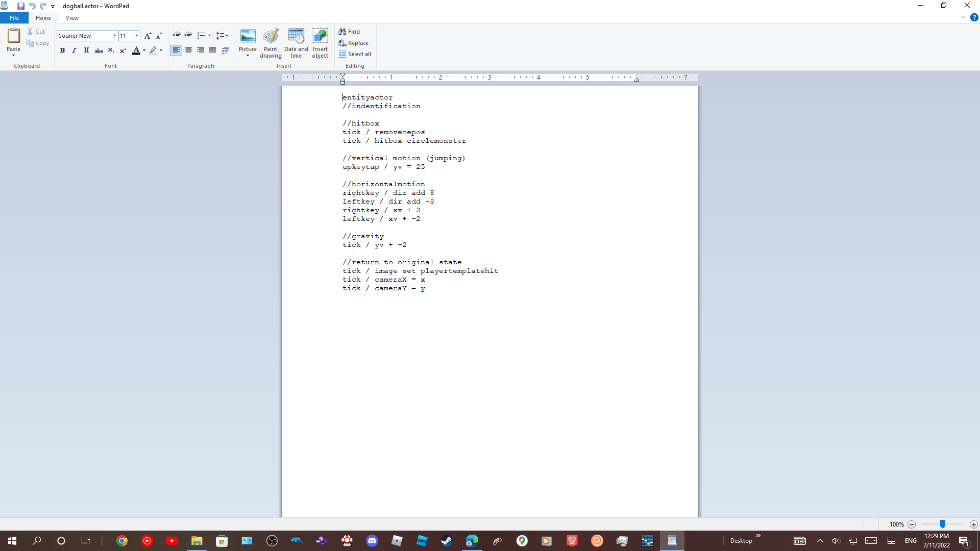This screenshot has width=980, height=551.
Task: Switch to the View tab
Action: click(x=72, y=17)
